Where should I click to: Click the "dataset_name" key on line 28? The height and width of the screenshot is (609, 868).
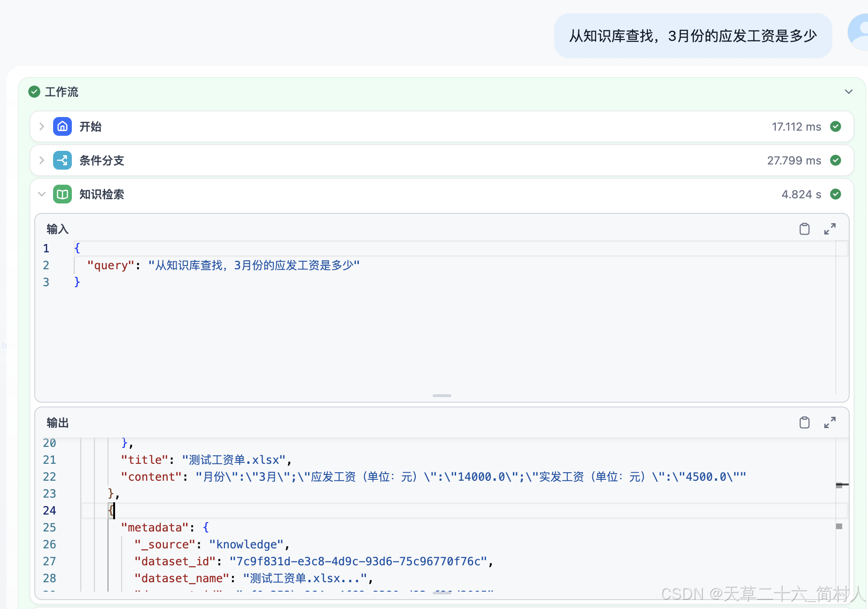click(x=182, y=578)
